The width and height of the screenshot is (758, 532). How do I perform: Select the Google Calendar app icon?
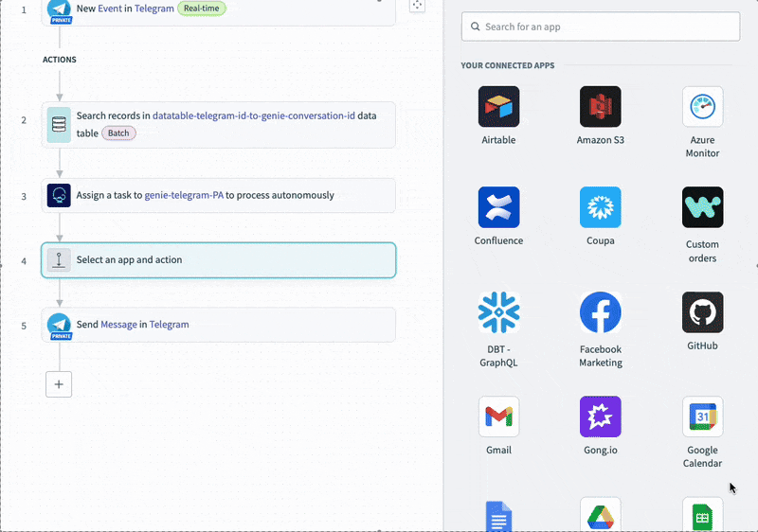(702, 417)
